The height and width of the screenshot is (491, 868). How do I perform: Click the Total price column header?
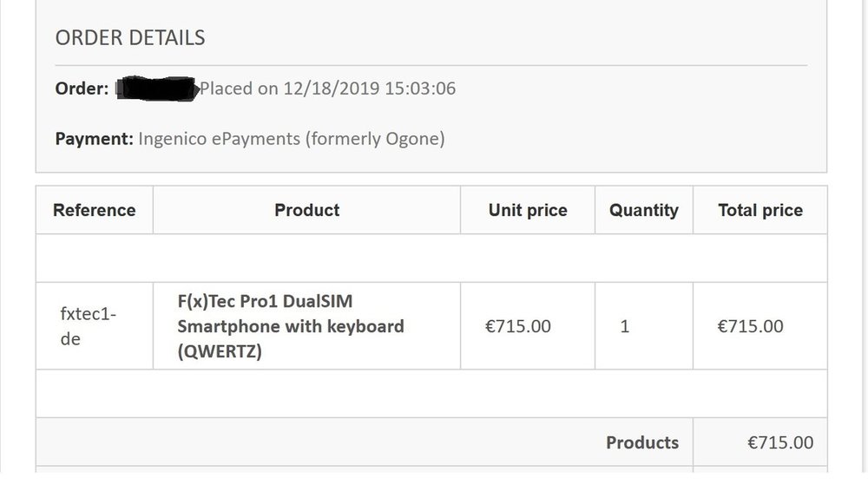tap(760, 210)
